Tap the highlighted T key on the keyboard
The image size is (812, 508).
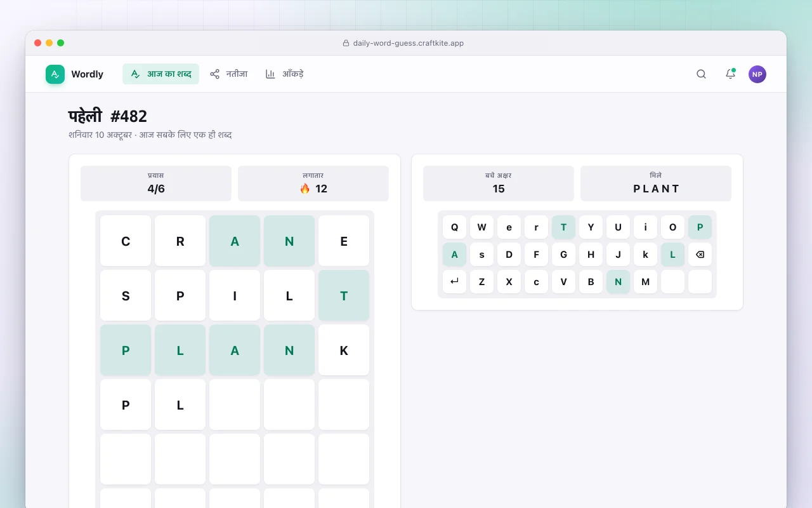tap(563, 227)
